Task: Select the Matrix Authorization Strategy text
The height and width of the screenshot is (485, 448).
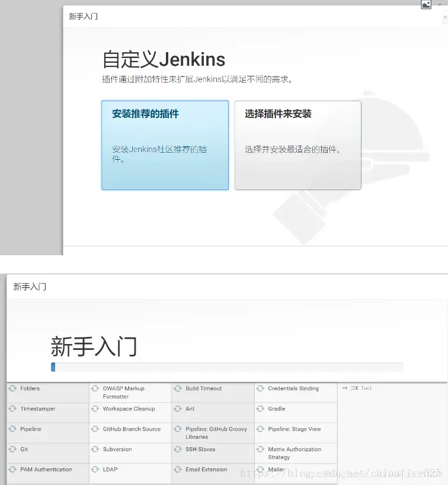Action: tap(295, 453)
